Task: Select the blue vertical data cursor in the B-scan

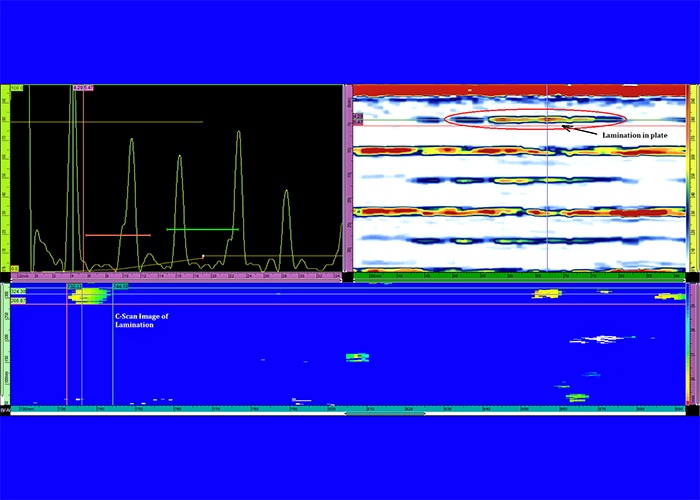Action: click(547, 178)
